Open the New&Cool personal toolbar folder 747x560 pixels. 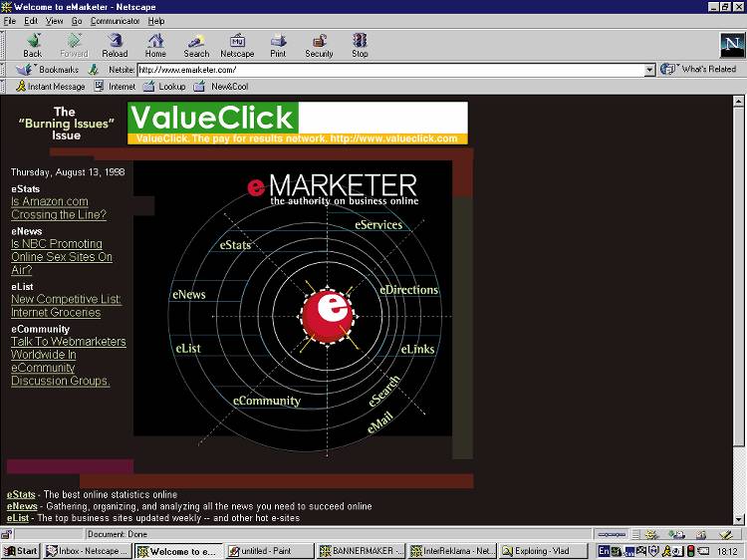click(221, 87)
